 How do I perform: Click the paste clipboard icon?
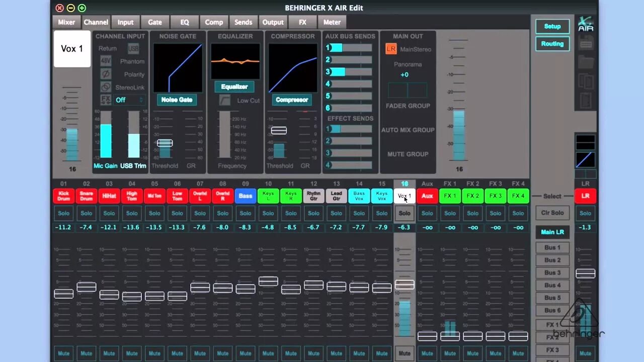(x=586, y=100)
